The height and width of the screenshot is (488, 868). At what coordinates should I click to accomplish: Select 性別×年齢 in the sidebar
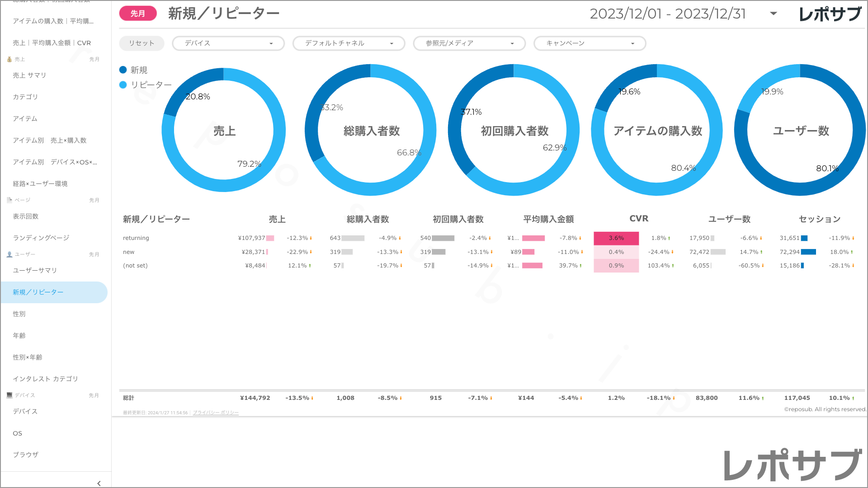click(28, 357)
